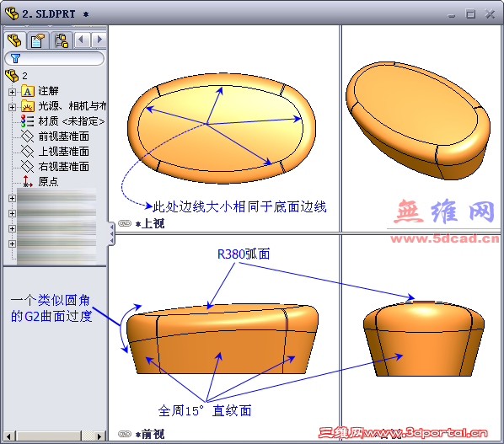Click the origin icon beside 原点

(27, 181)
